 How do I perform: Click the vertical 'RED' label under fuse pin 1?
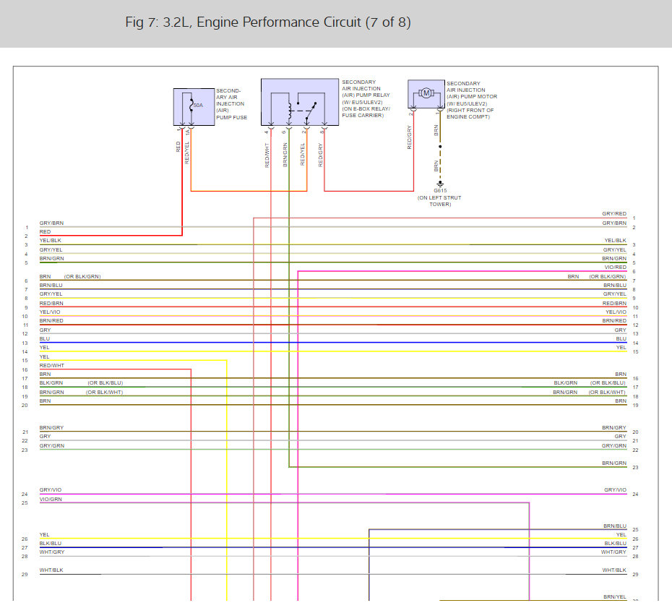pos(178,147)
